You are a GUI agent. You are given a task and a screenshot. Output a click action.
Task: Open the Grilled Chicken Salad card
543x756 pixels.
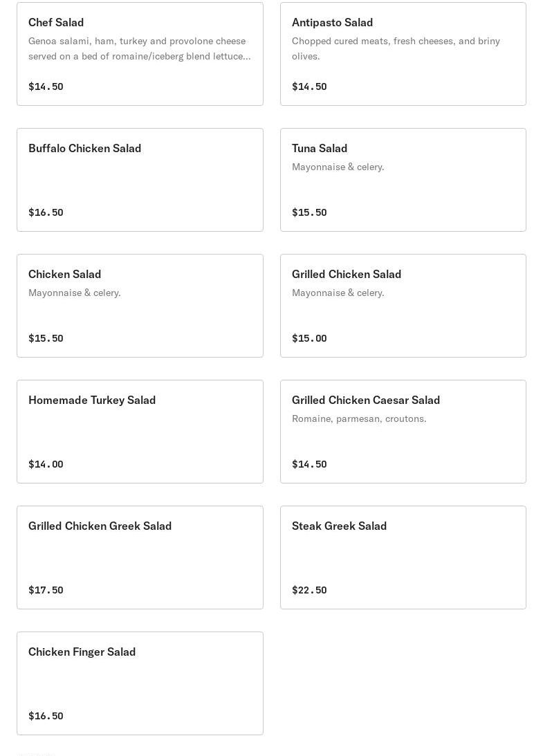pos(403,306)
